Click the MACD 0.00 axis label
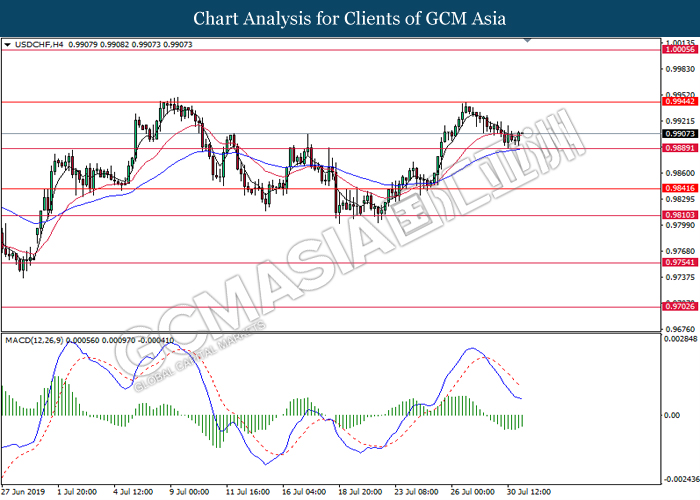 point(670,414)
